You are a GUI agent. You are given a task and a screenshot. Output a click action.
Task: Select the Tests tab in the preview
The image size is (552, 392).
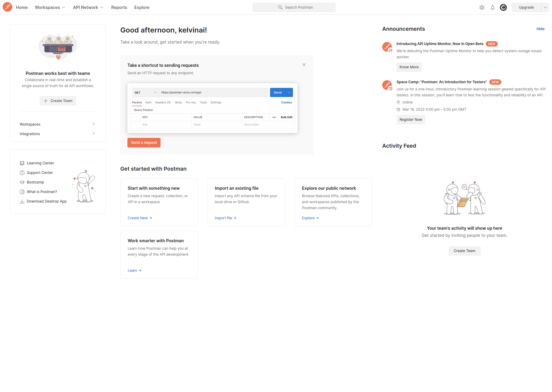pos(203,102)
